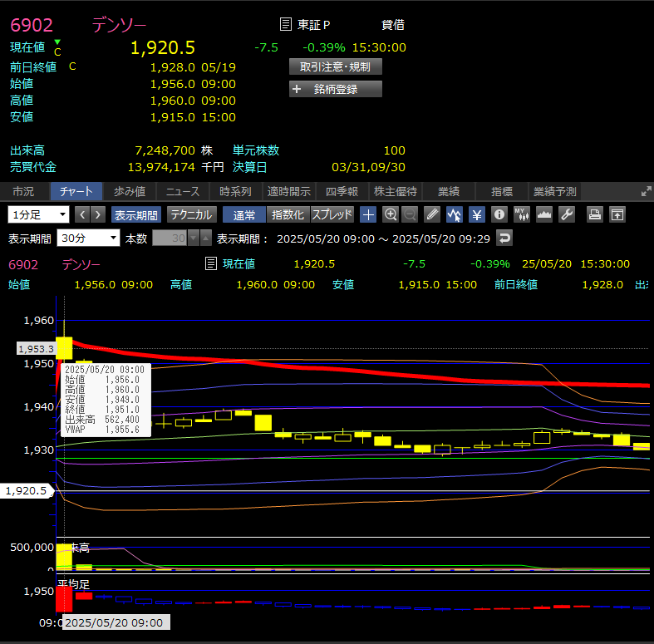Screen dimensions: 654x644
Task: Click the large yellow volume bar at 09:00
Action: (x=64, y=557)
